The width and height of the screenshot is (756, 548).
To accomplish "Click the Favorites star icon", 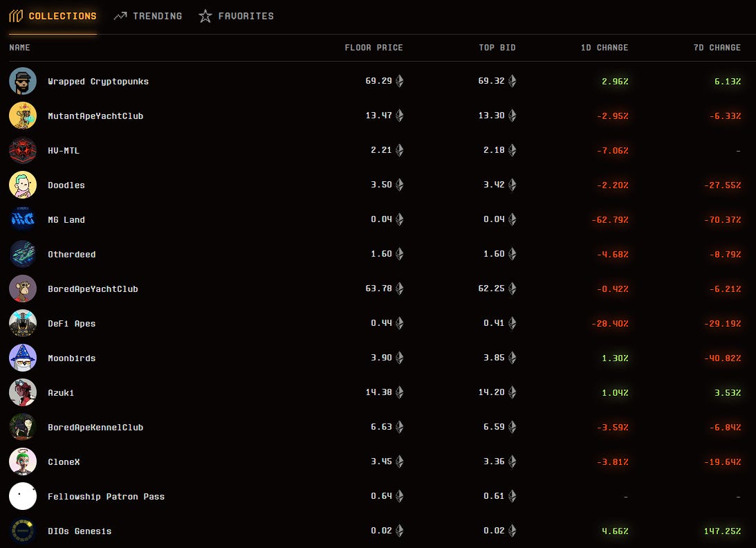I will [x=205, y=16].
